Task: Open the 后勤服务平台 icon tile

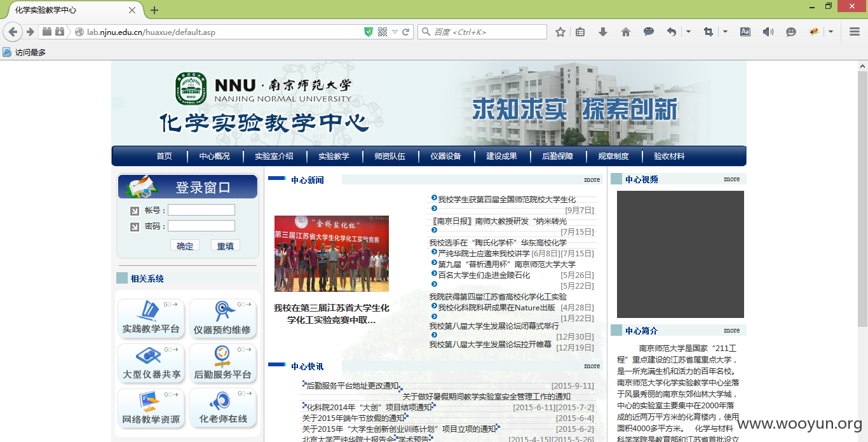Action: 222,363
